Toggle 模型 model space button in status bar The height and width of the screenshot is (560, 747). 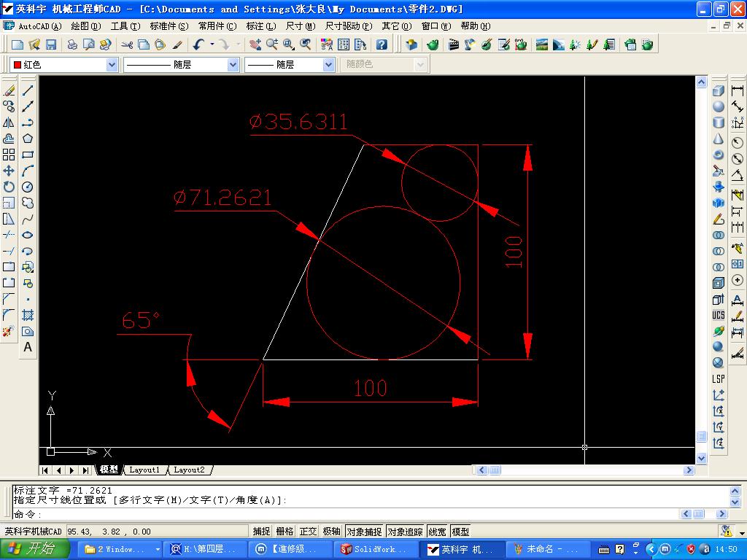pyautogui.click(x=461, y=532)
